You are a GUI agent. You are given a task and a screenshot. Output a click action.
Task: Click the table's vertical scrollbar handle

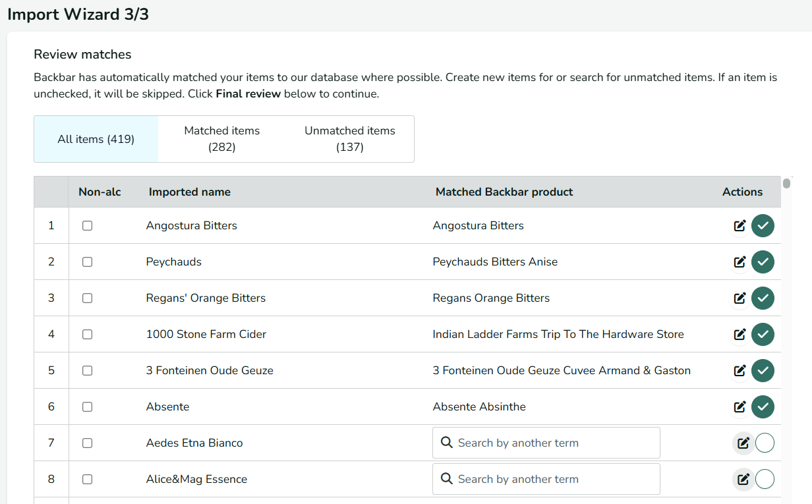(x=786, y=182)
